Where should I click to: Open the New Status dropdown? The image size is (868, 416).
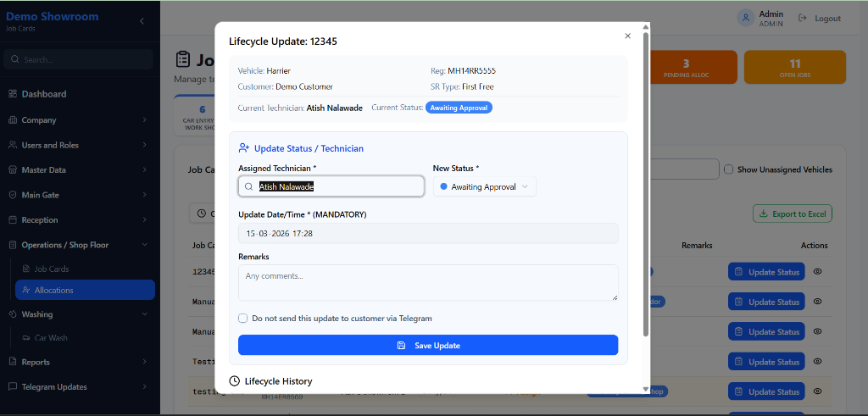pyautogui.click(x=484, y=186)
